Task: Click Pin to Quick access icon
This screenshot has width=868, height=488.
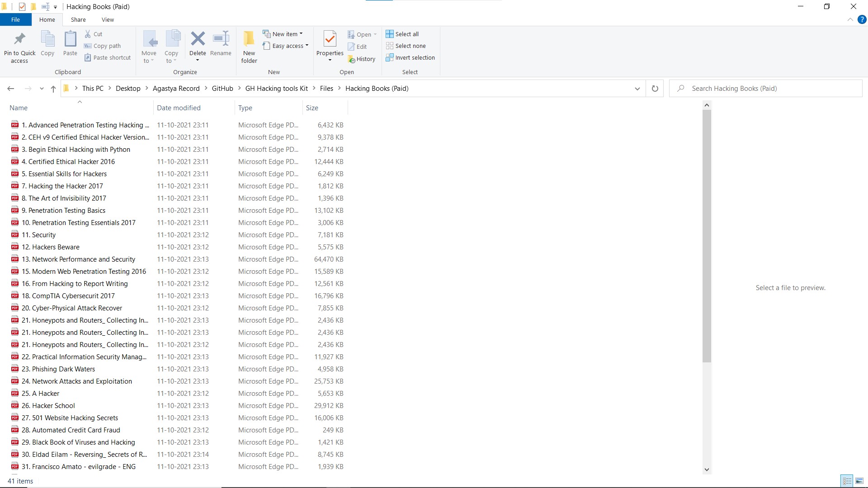Action: coord(19,40)
